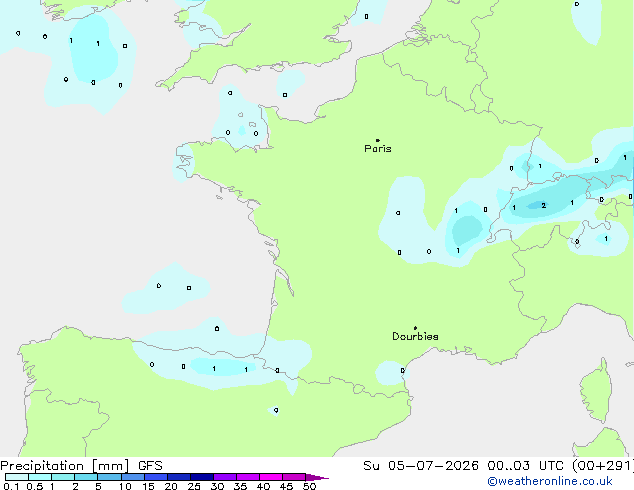Click legend label '25'

pyautogui.click(x=194, y=486)
